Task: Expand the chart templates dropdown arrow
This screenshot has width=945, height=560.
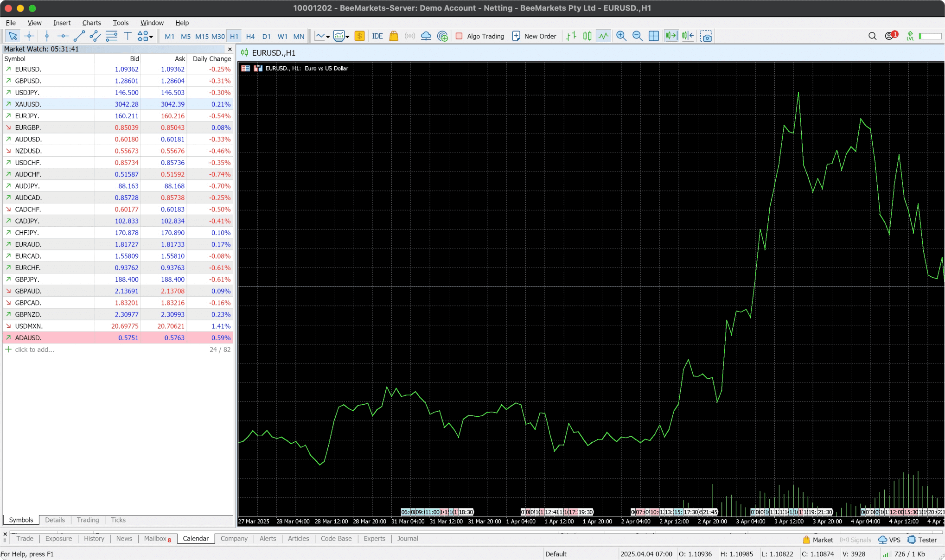Action: click(347, 37)
